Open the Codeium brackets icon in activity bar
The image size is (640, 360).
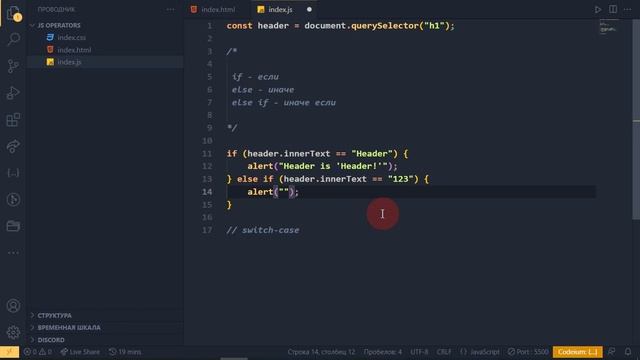[x=13, y=173]
